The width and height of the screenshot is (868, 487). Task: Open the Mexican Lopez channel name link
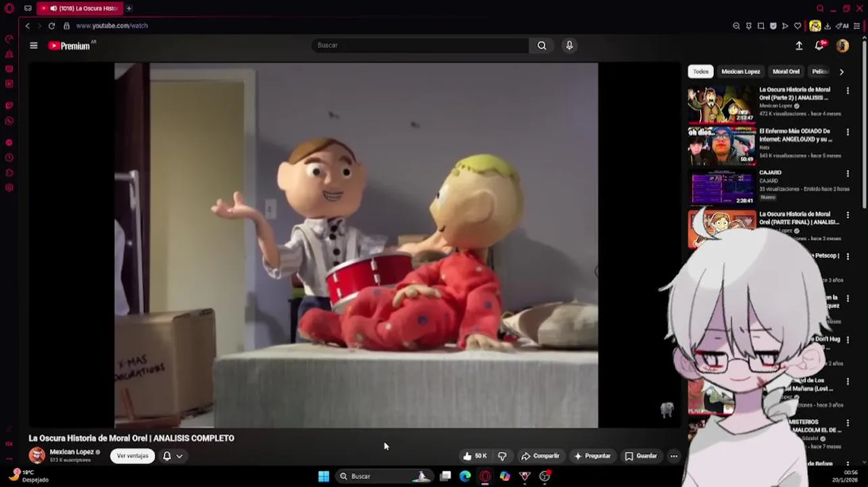pos(72,452)
